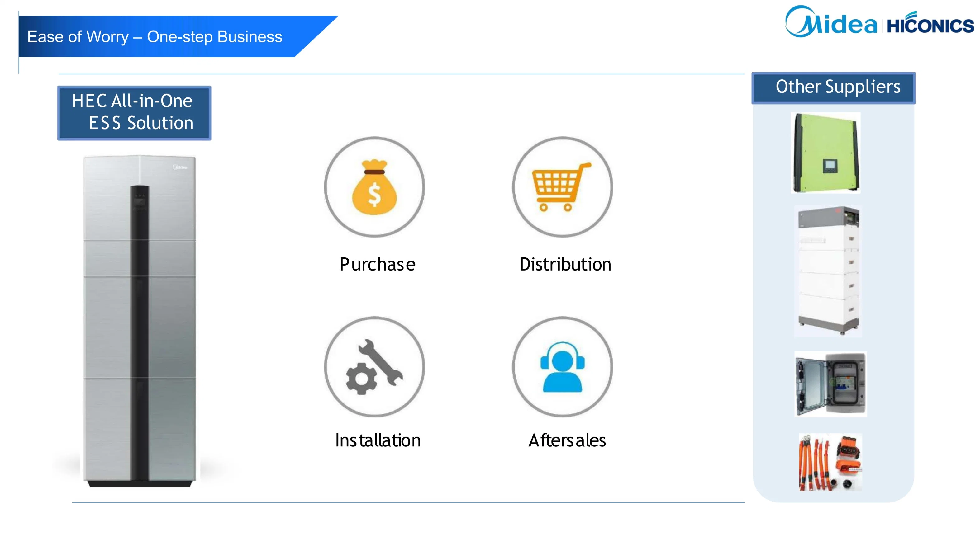Image resolution: width=980 pixels, height=551 pixels.
Task: Click the Ease of Worry One-step Business header
Action: point(154,36)
